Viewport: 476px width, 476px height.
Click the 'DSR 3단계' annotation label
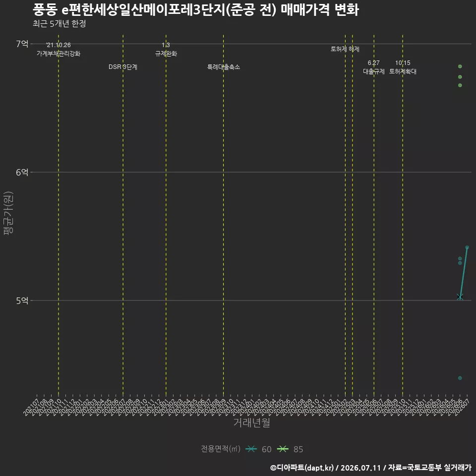tap(123, 67)
